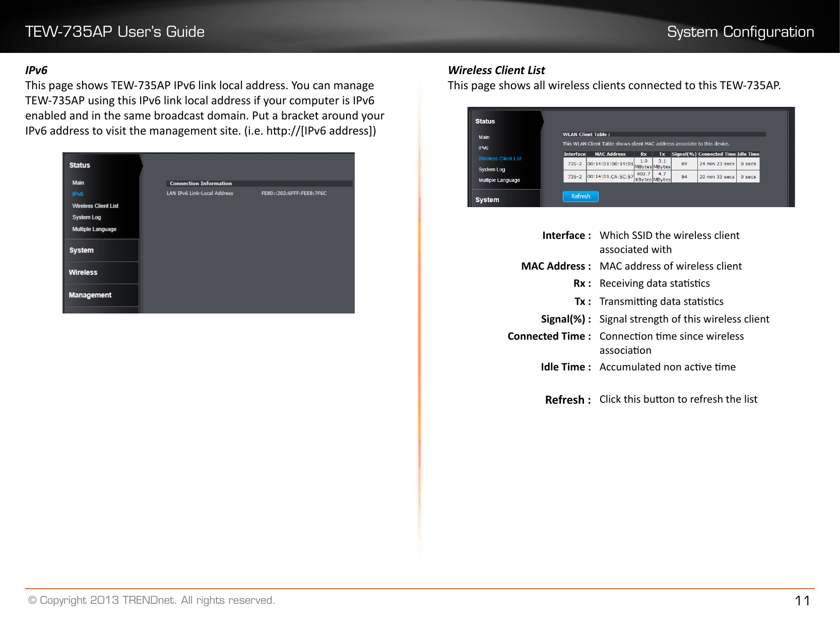Click the IPv6 address FE80::202:6FFF:FEE8:7F6C
Image resolution: width=840 pixels, height=630 pixels.
pyautogui.click(x=294, y=193)
